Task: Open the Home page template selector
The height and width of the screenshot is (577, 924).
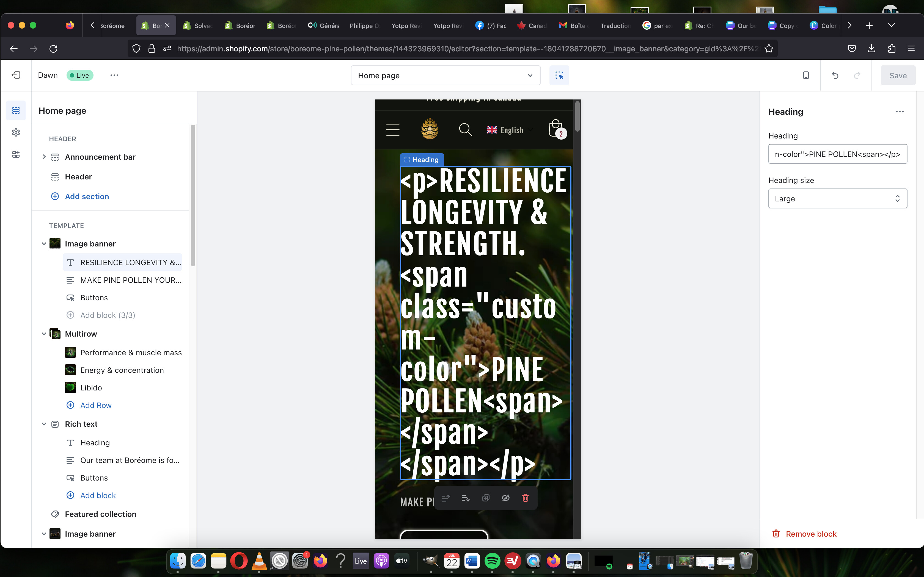Action: [x=445, y=76]
